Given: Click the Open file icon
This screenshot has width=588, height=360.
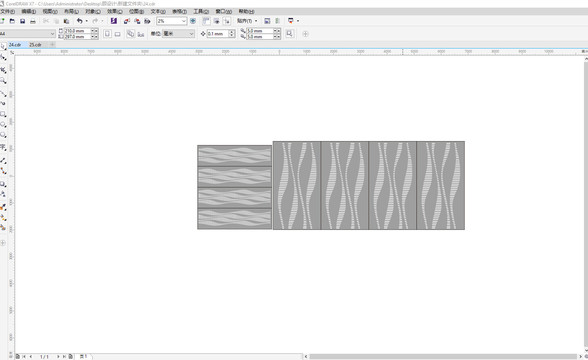Looking at the screenshot, I should click(12, 21).
